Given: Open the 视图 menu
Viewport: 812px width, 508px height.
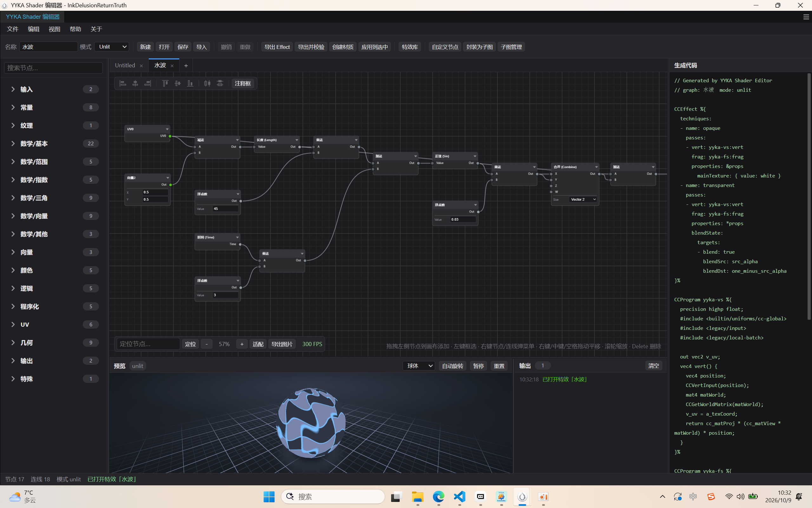Looking at the screenshot, I should pos(54,29).
